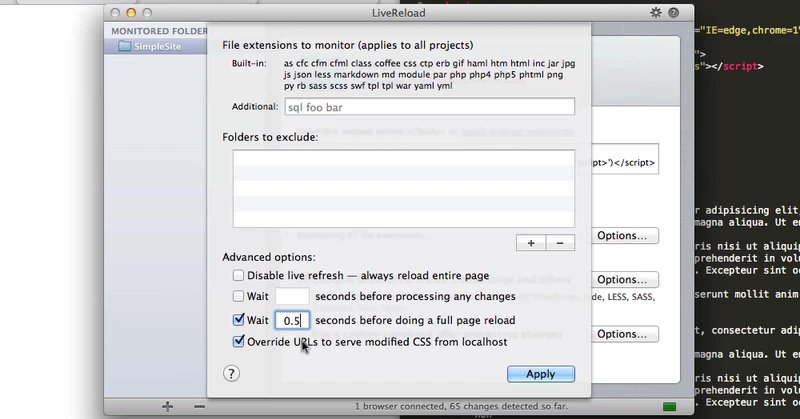Open the gear settings icon in title bar
This screenshot has width=800, height=419.
(x=656, y=13)
